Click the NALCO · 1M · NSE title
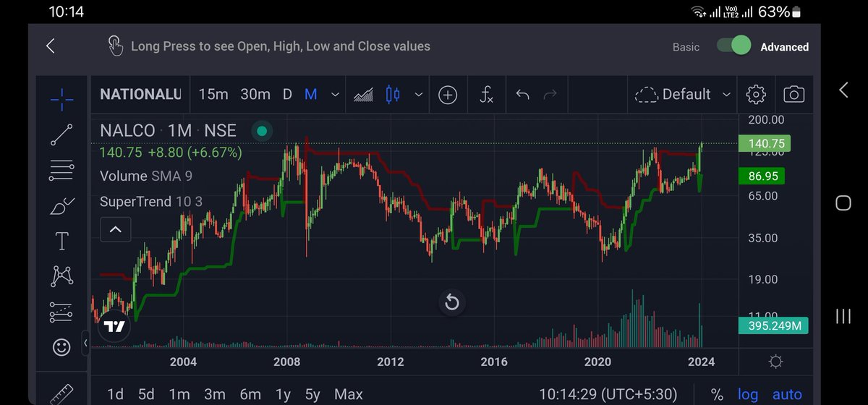This screenshot has width=868, height=405. [x=168, y=131]
